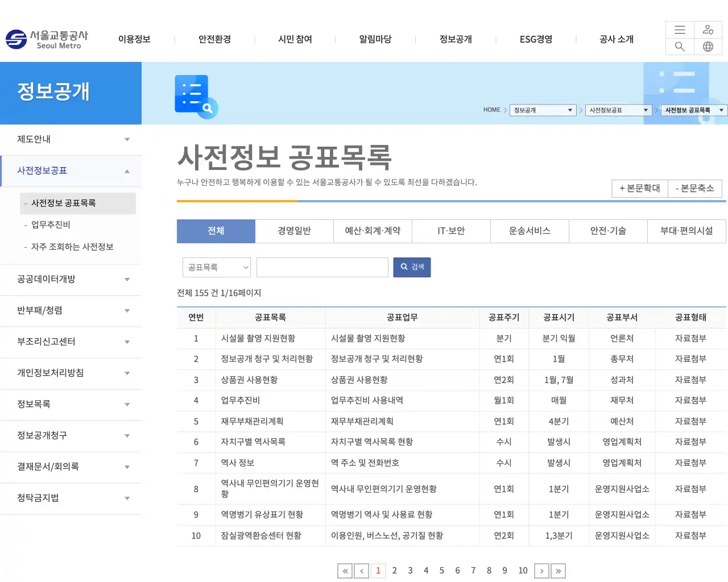Screen dimensions: 728x582
Task: Click 역사내 무인편의기기 운영현황 in 공표목록 column
Action: (270, 489)
